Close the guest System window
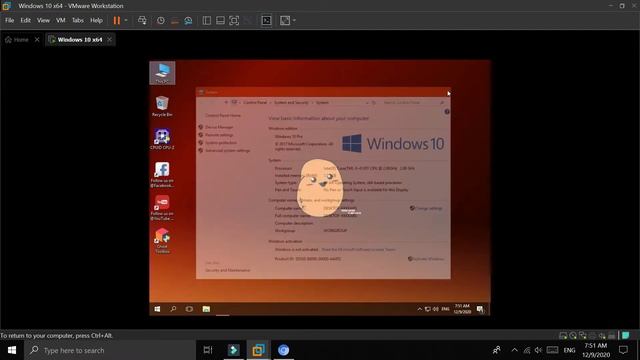This screenshot has width=640, height=360. pos(447,92)
